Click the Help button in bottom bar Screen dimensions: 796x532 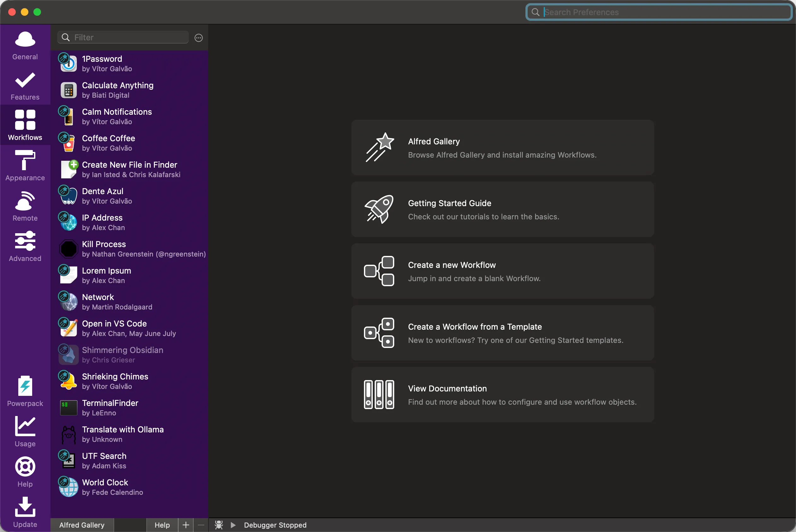pyautogui.click(x=162, y=525)
